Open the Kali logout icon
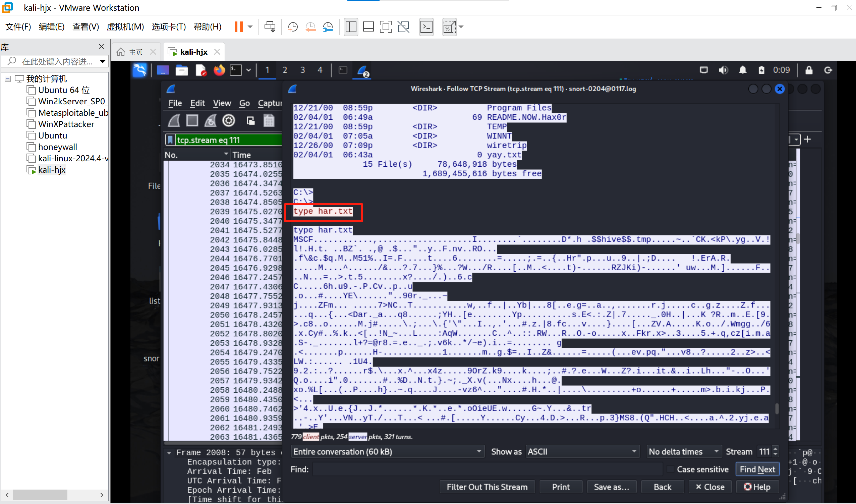856x504 pixels. pyautogui.click(x=828, y=70)
